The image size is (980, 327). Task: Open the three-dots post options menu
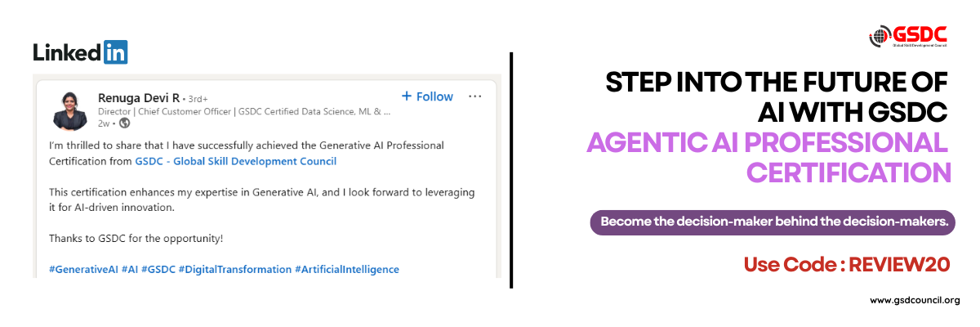tap(474, 96)
